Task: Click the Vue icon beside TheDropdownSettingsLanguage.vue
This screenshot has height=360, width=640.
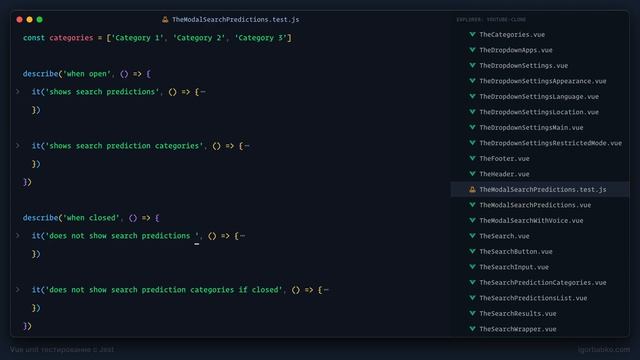Action: pyautogui.click(x=472, y=96)
